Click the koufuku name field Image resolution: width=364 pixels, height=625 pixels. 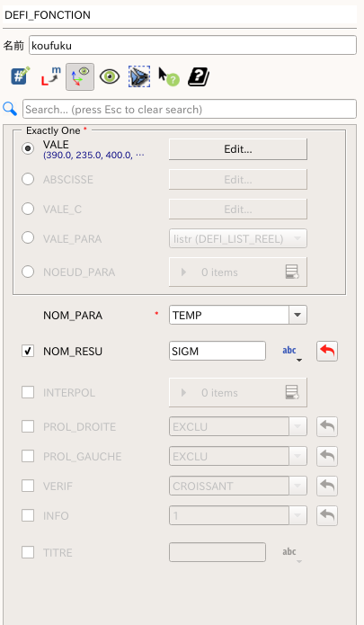[x=192, y=45]
